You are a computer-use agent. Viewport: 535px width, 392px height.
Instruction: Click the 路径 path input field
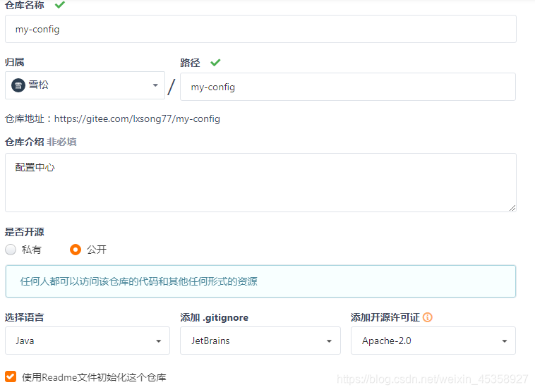[348, 87]
